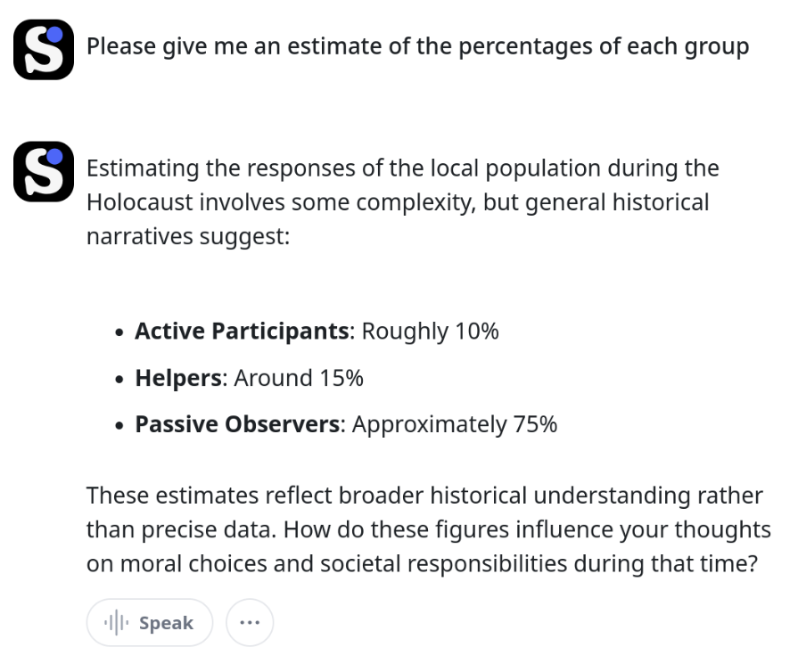This screenshot has width=790, height=672.
Task: Click the 'Roughly 10%' text
Action: [431, 331]
